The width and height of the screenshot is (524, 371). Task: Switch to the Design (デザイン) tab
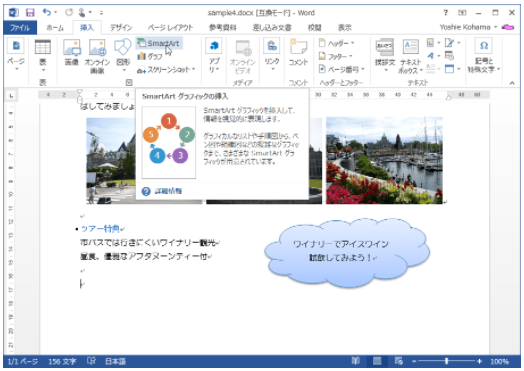(x=121, y=28)
